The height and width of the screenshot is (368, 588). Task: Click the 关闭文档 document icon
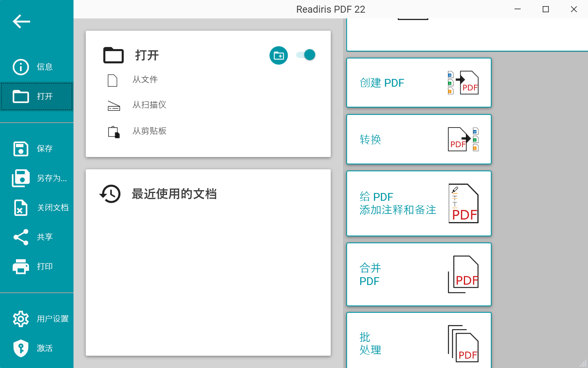pyautogui.click(x=21, y=208)
